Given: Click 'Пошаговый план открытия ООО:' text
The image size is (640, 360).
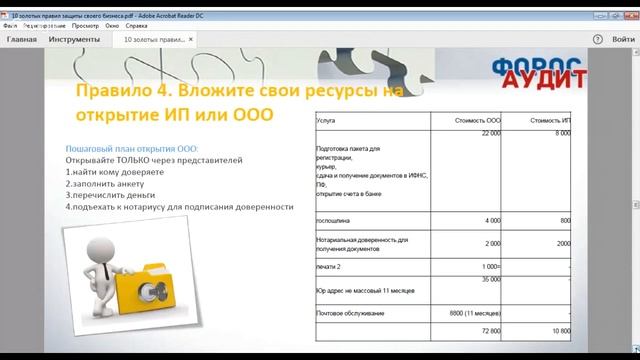Looking at the screenshot, I should [x=132, y=149].
